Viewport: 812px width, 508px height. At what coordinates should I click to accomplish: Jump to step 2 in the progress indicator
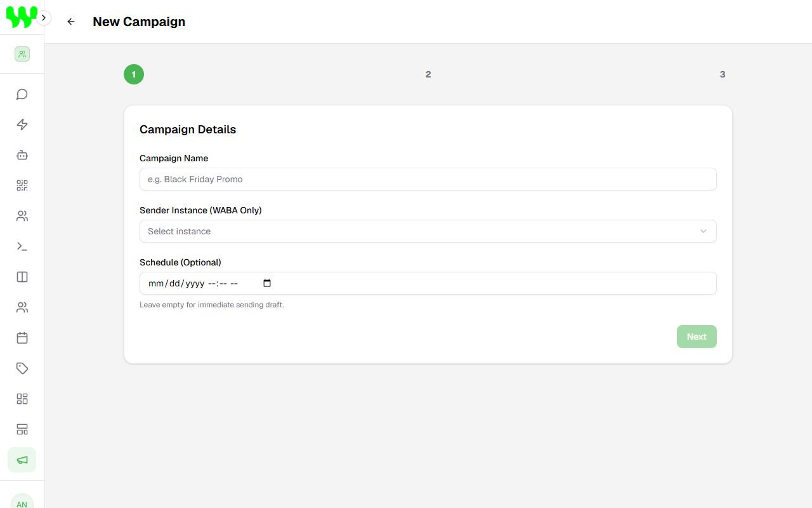[428, 74]
